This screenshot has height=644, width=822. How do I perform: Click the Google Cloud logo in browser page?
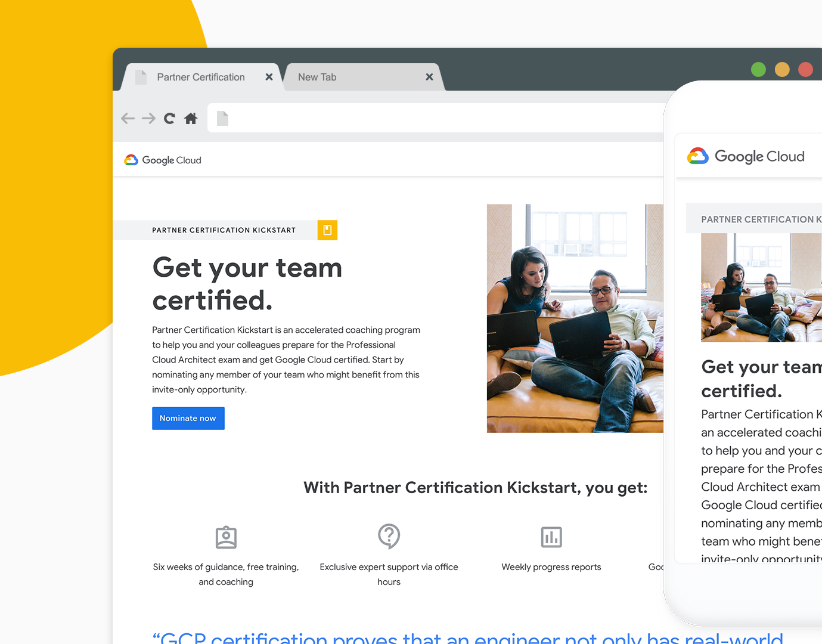pos(163,160)
